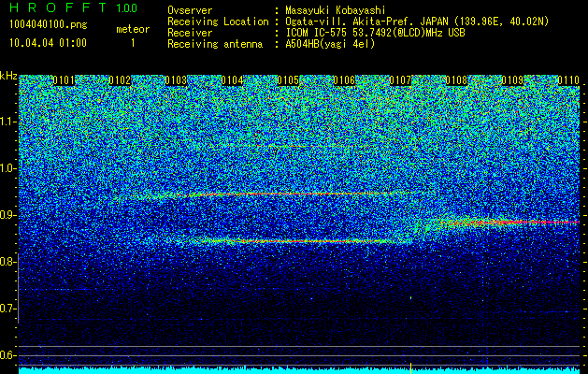This screenshot has height=374, width=588.
Task: Click the 0106 time marker
Action: tap(344, 80)
